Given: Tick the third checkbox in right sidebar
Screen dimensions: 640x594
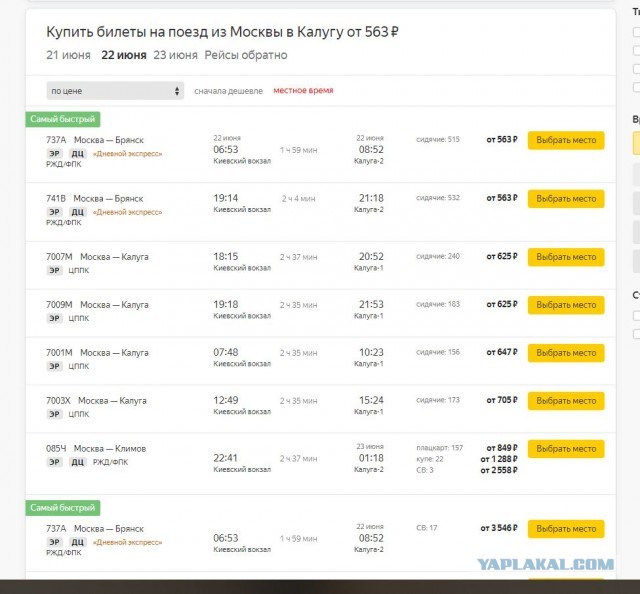Looking at the screenshot, I should (637, 69).
